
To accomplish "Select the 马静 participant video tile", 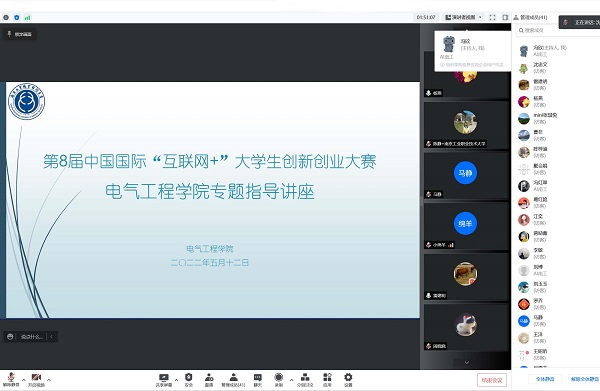I will [466, 176].
